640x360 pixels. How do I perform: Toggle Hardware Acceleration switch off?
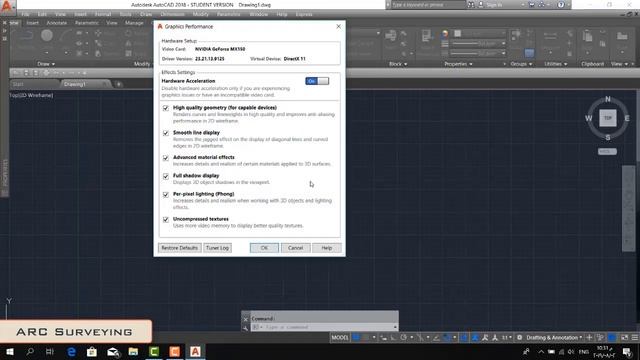[x=317, y=81]
